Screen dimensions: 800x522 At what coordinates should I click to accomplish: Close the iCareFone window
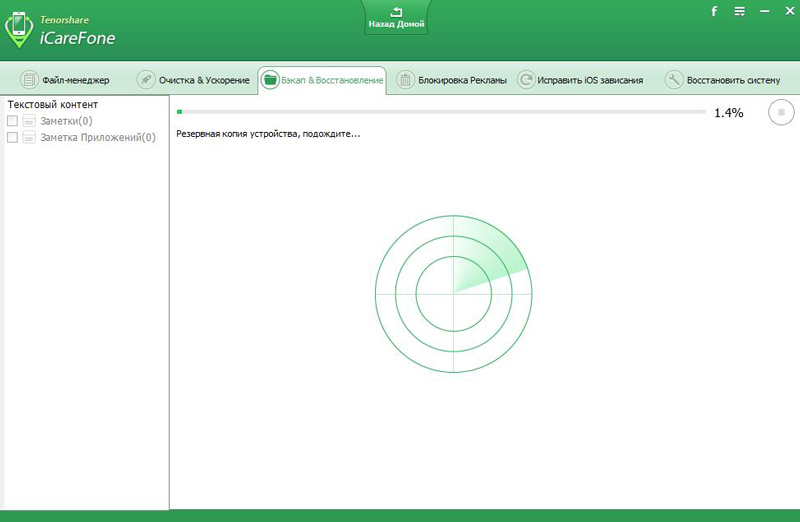pos(789,11)
